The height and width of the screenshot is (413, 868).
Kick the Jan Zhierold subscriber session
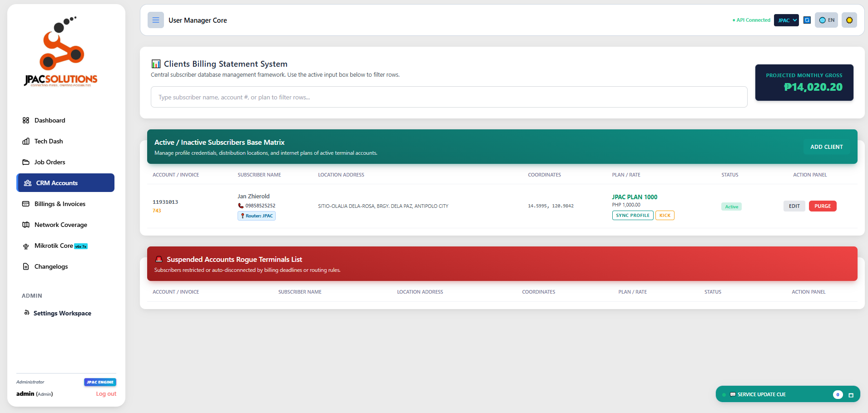pos(665,216)
